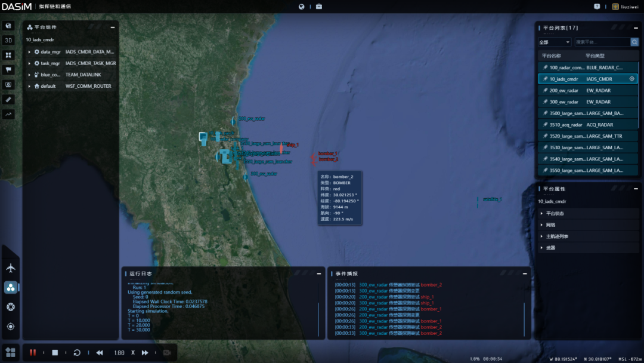644x363 pixels.
Task: Stop the simulation
Action: click(55, 352)
